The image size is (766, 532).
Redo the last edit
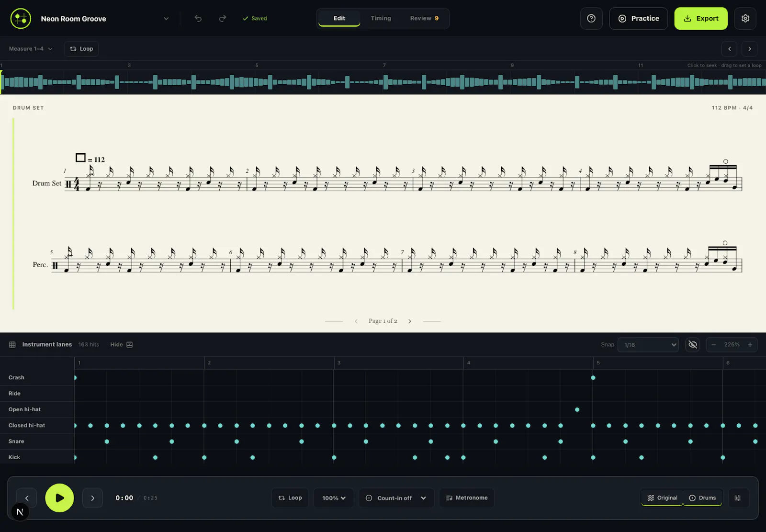223,19
